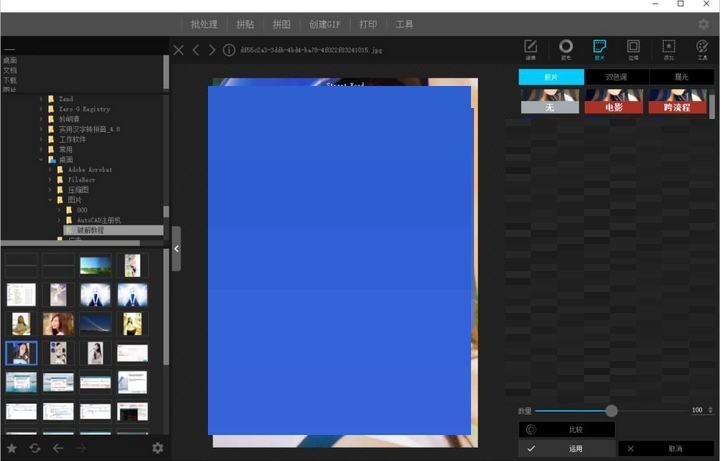Collapse the 桌面 folder in tree
Viewport: 723px width, 461px height.
pos(41,160)
